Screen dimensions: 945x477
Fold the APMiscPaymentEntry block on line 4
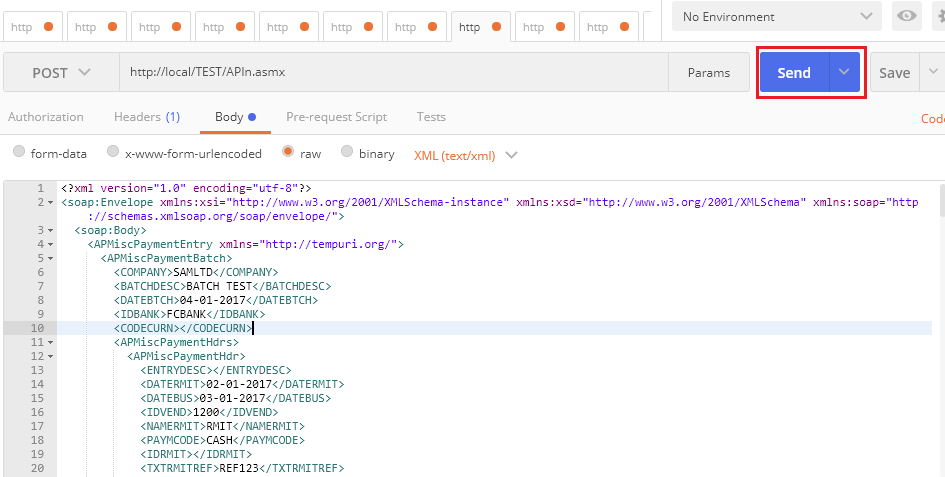pos(50,244)
